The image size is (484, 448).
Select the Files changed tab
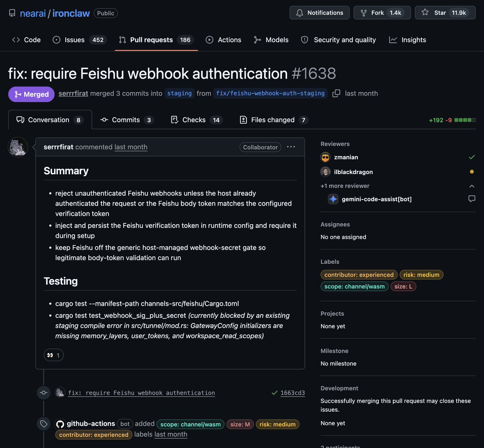click(274, 120)
